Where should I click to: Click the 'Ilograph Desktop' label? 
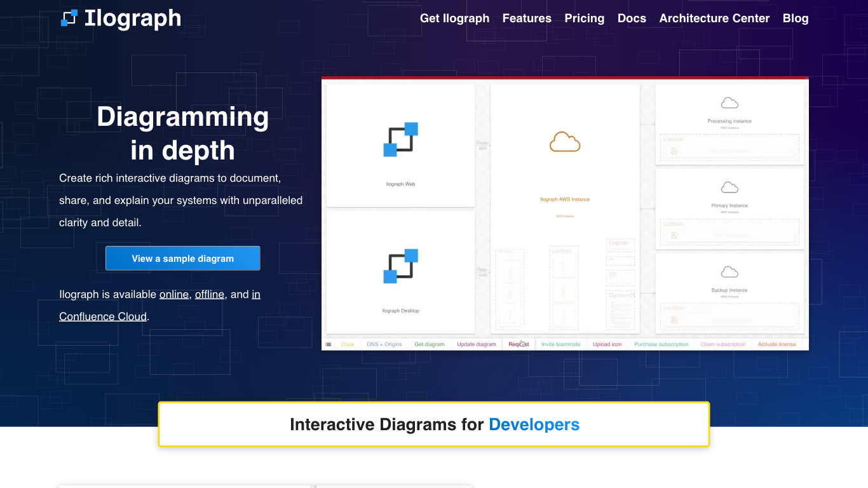click(400, 311)
